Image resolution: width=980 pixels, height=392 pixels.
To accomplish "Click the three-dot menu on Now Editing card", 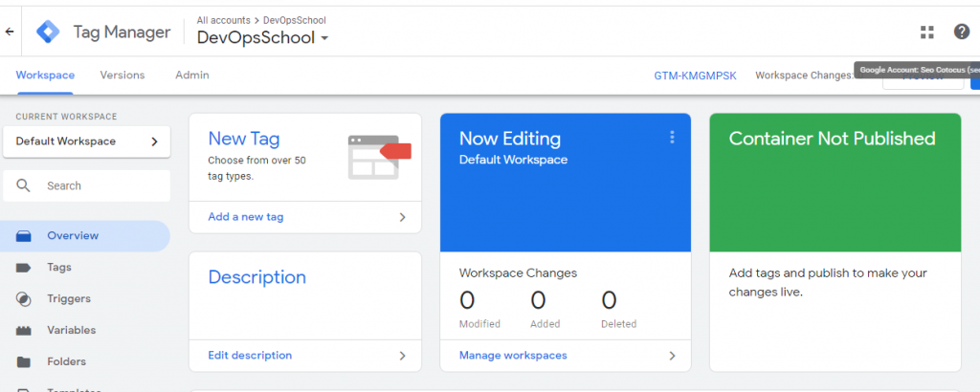I will tap(672, 138).
